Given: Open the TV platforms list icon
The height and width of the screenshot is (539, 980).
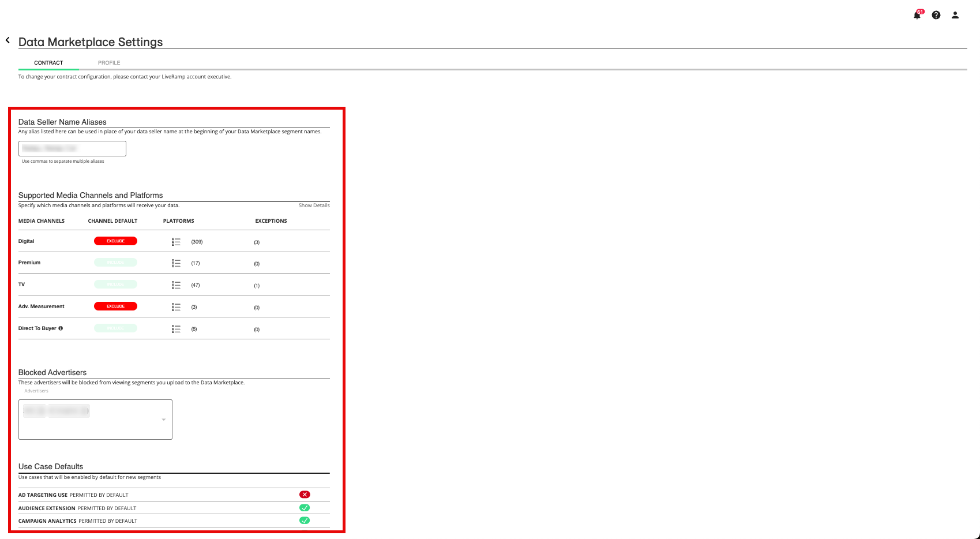Looking at the screenshot, I should pyautogui.click(x=176, y=285).
